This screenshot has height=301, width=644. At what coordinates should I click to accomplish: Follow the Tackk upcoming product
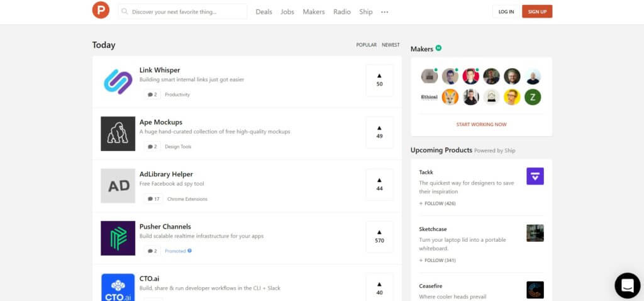[x=436, y=203]
